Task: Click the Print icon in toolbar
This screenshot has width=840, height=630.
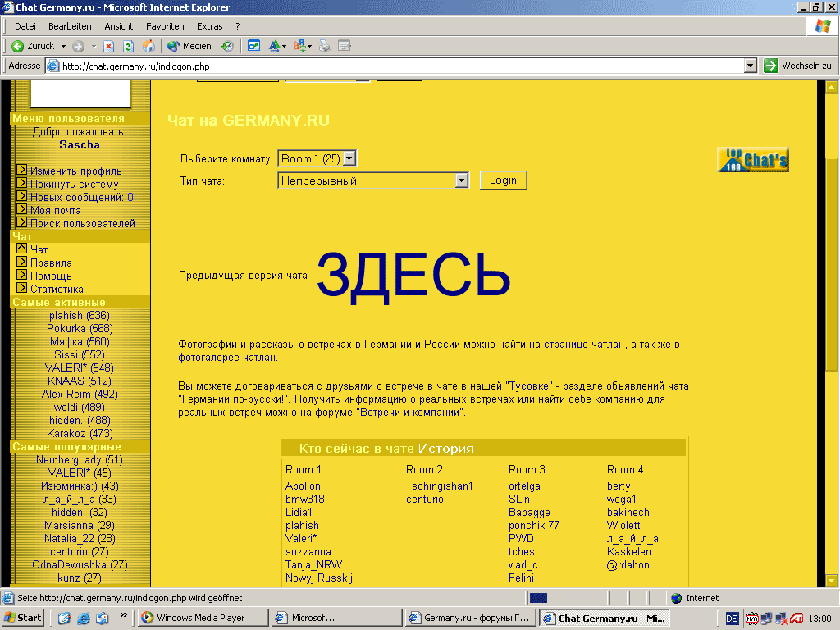Action: pyautogui.click(x=325, y=46)
